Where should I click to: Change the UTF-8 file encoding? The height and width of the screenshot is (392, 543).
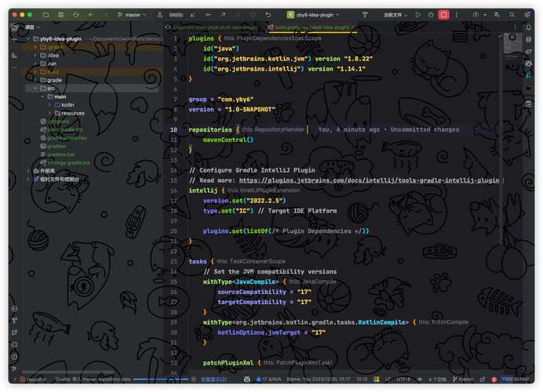[403, 379]
